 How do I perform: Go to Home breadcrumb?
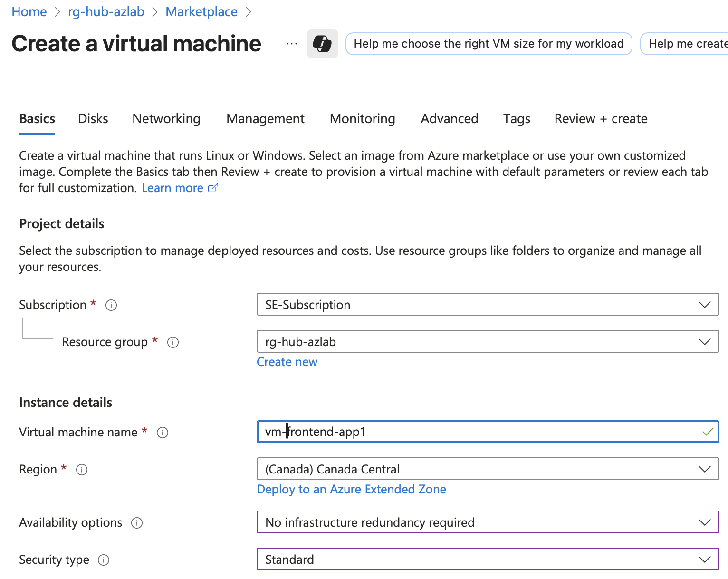point(29,11)
